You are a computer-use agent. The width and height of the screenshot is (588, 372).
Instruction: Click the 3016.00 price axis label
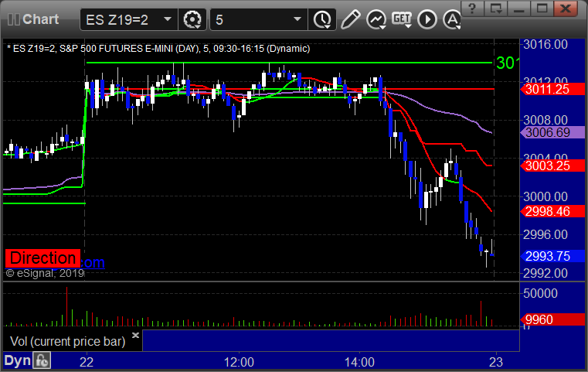(x=546, y=45)
